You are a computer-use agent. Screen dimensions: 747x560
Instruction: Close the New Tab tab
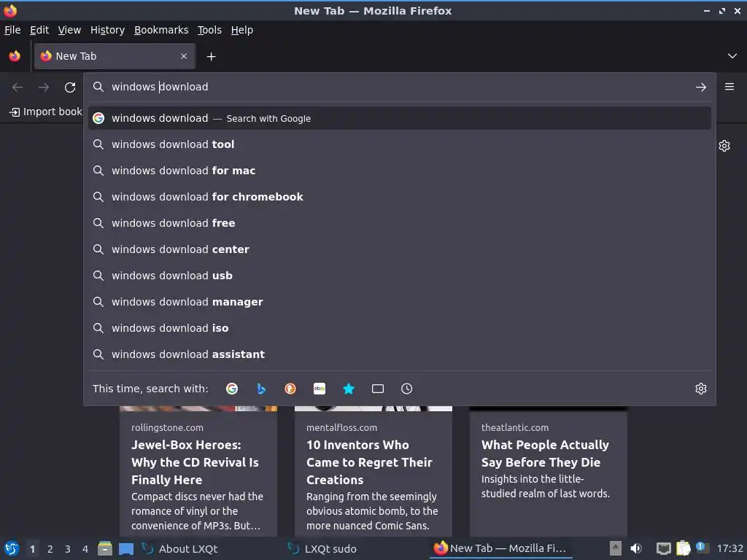tap(184, 56)
